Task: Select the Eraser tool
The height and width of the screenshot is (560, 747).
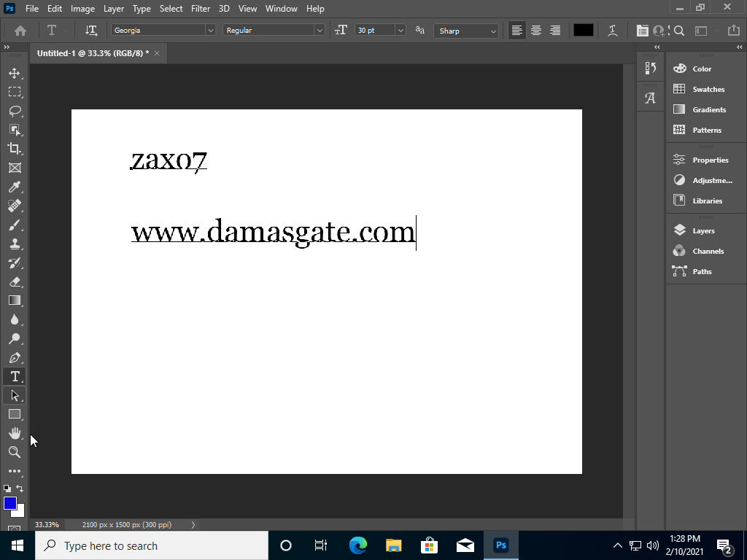Action: [15, 281]
